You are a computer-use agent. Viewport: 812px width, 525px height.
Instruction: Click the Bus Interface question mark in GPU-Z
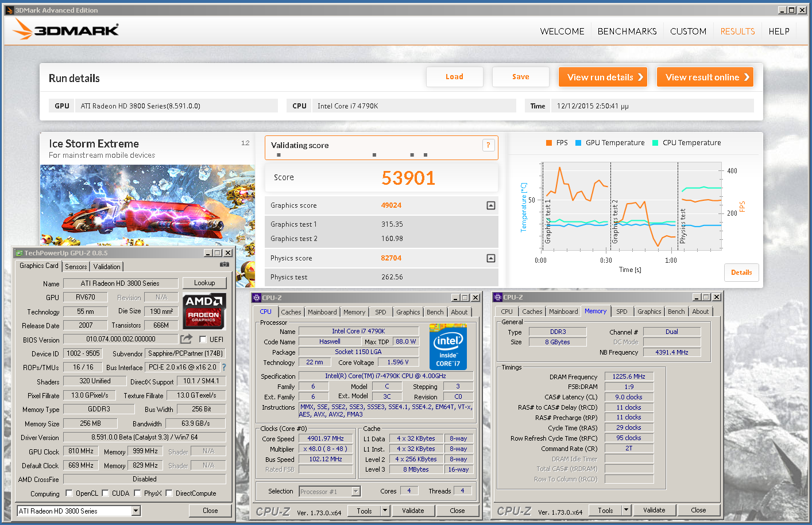coord(224,367)
